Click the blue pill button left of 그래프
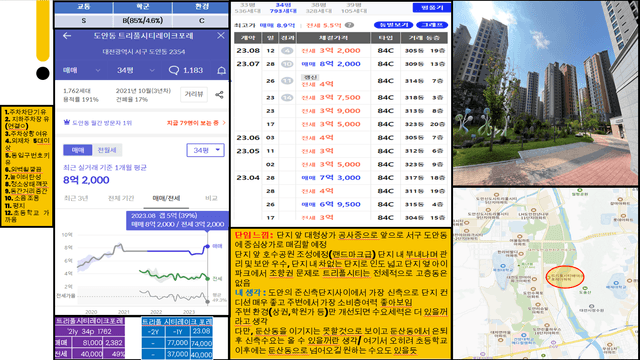Viewport: 640px width, 360px height. point(393,25)
